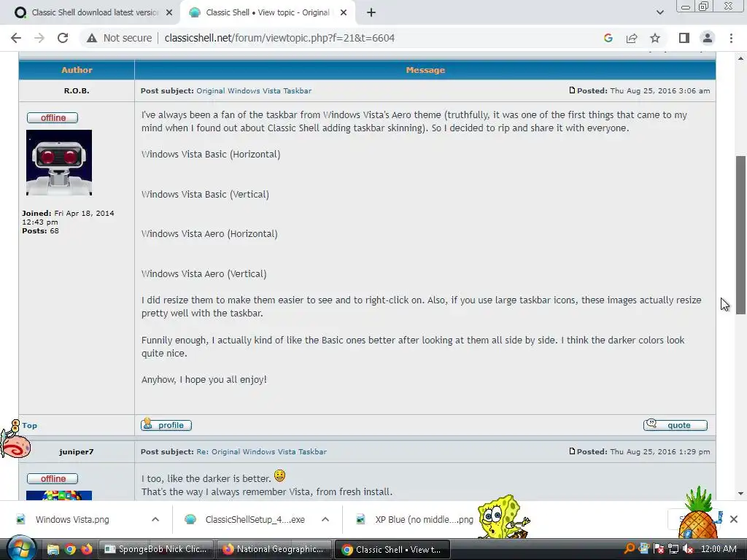This screenshot has height=560, width=747.
Task: Open the Original Windows Vista Taskbar subject link
Action: pyautogui.click(x=254, y=90)
